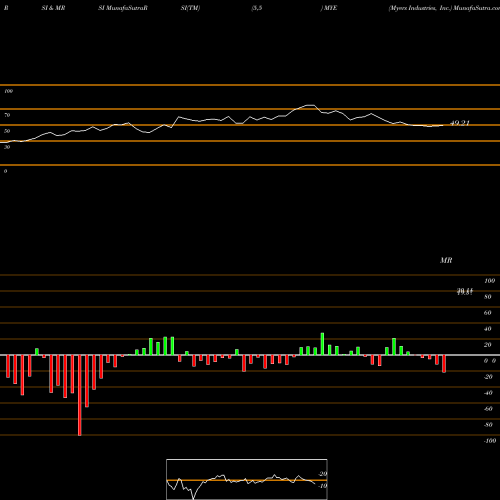This screenshot has width=500, height=500.
Task: Click the 50 label on the RSI axis
Action: click(x=7, y=131)
